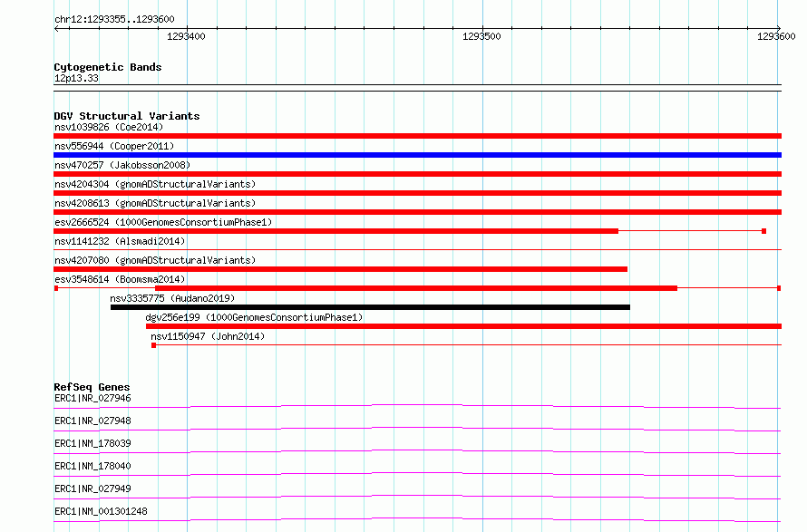Open dgv256e199 (1000GenomesConsortiumPhase1) label
The width and height of the screenshot is (807, 532).
click(254, 317)
